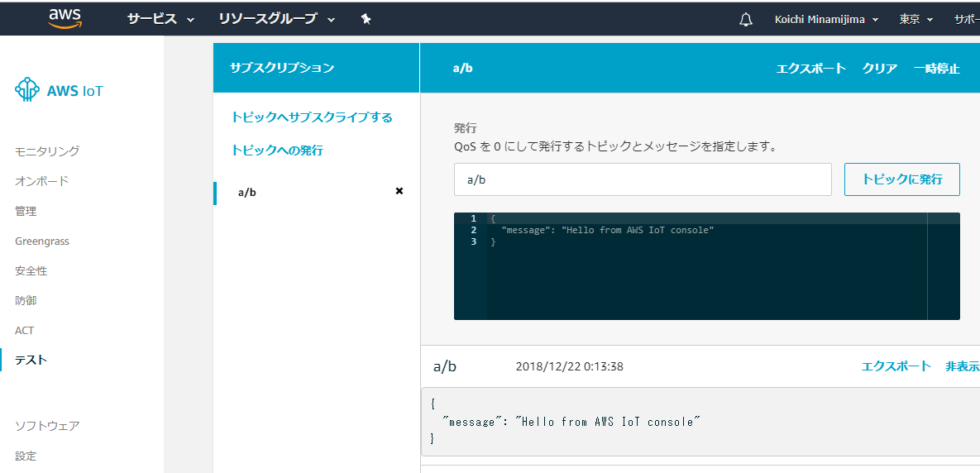This screenshot has height=473, width=980.
Task: Click the a/b title in the blue header
Action: coord(462,68)
